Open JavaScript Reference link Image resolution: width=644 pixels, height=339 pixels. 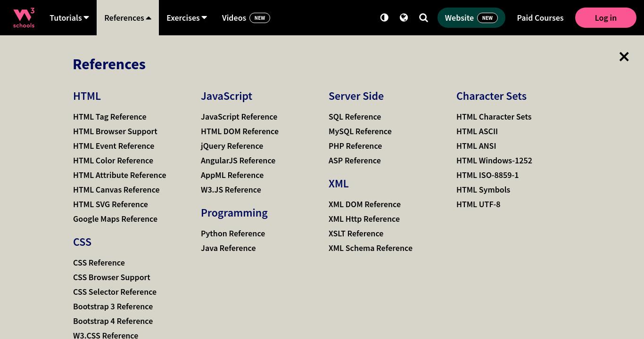click(x=239, y=116)
